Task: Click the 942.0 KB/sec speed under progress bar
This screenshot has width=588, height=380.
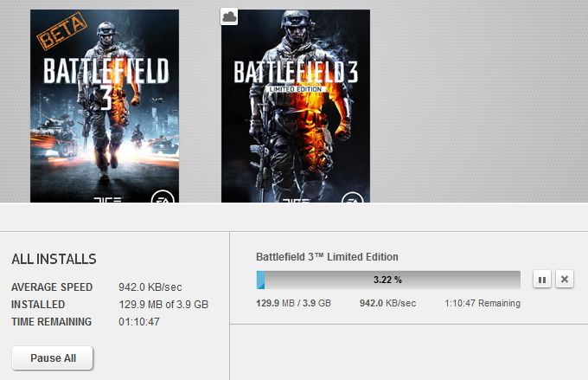Action: 387,304
